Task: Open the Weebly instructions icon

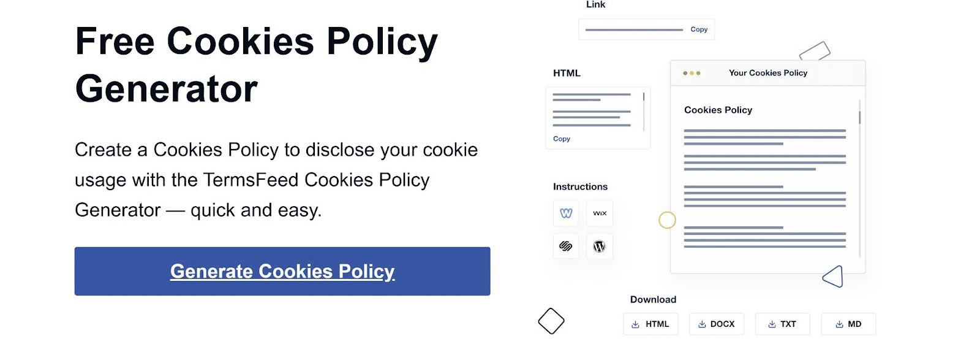Action: (566, 213)
